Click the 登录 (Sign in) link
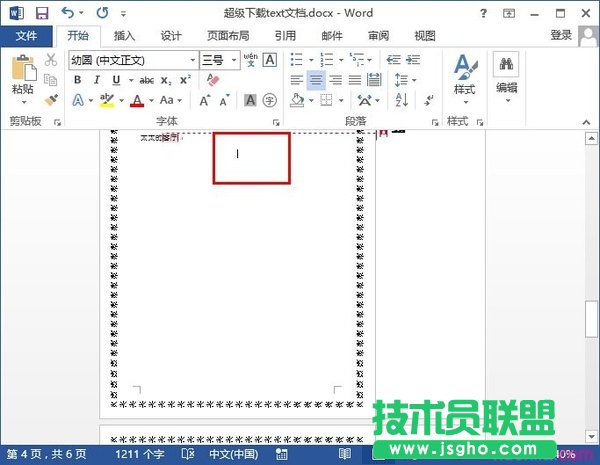Image resolution: width=600 pixels, height=465 pixels. coord(561,36)
